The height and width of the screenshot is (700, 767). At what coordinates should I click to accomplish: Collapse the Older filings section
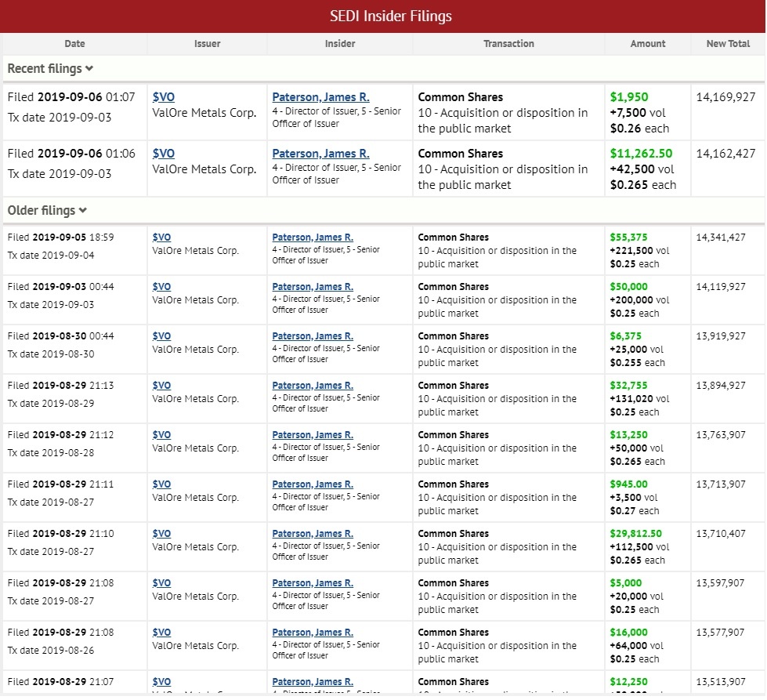tap(47, 211)
